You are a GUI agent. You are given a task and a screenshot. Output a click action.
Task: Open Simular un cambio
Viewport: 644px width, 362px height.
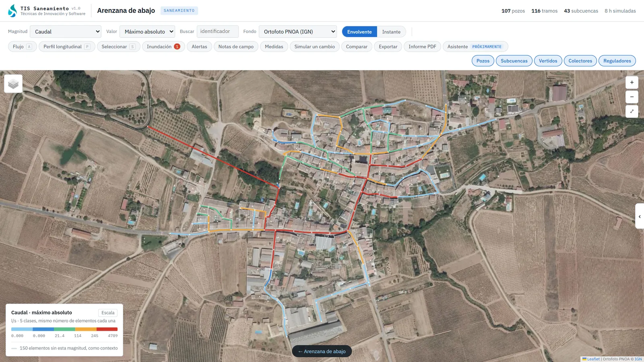pyautogui.click(x=314, y=47)
